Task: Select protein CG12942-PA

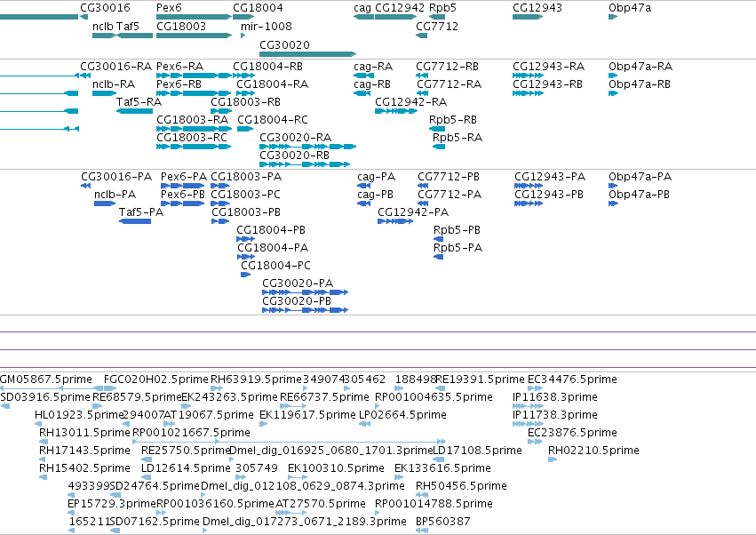Action: click(413, 212)
